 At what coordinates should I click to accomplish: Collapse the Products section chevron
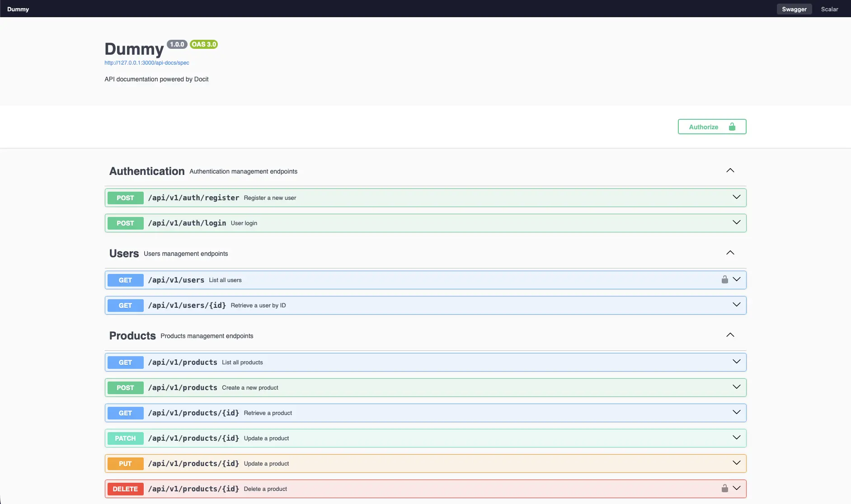730,335
